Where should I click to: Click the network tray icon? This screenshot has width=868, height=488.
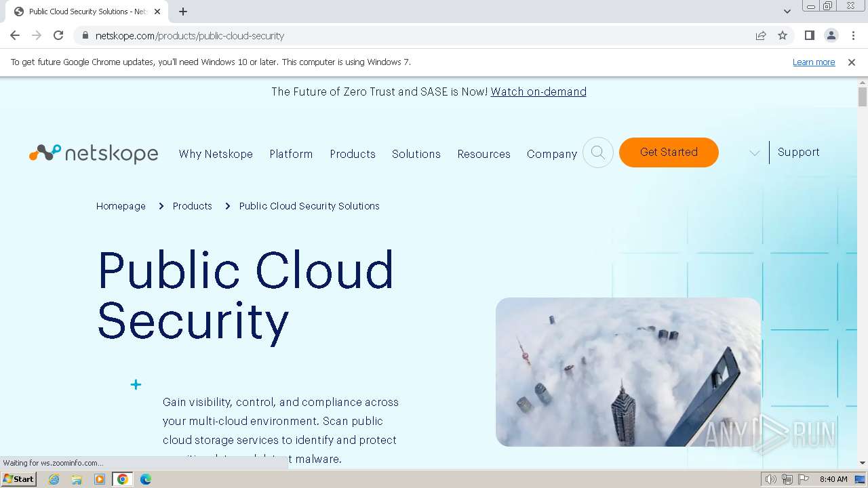pyautogui.click(x=787, y=479)
